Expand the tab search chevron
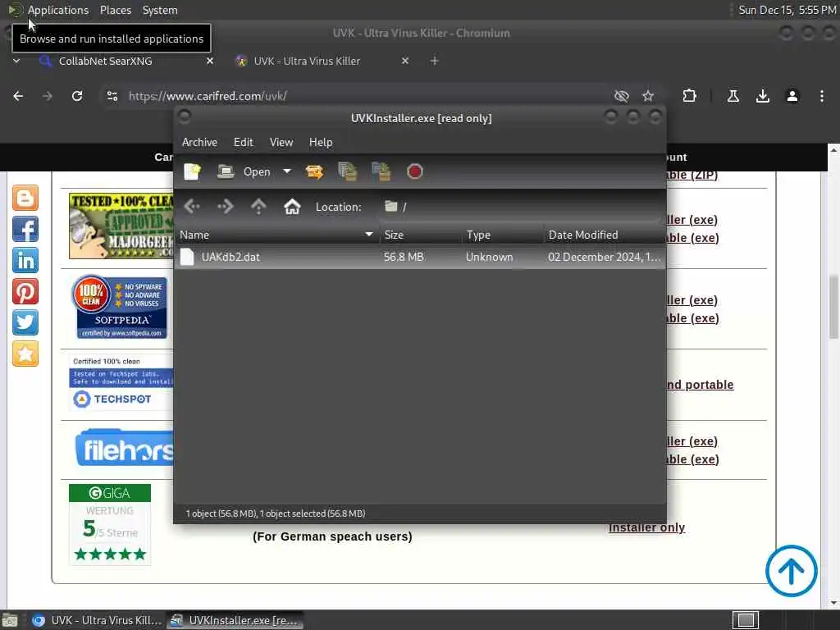840x630 pixels. tap(16, 61)
